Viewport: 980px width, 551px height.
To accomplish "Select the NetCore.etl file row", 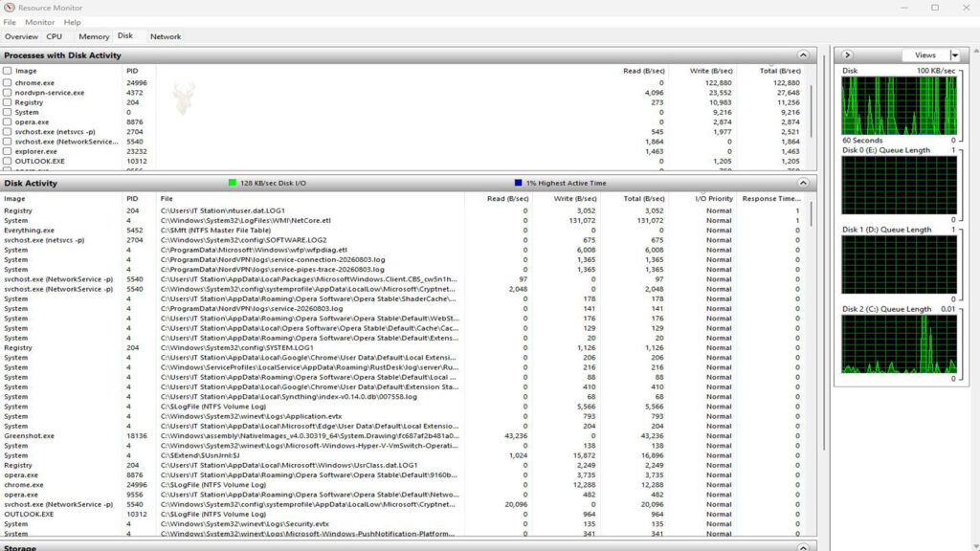I will pyautogui.click(x=402, y=221).
